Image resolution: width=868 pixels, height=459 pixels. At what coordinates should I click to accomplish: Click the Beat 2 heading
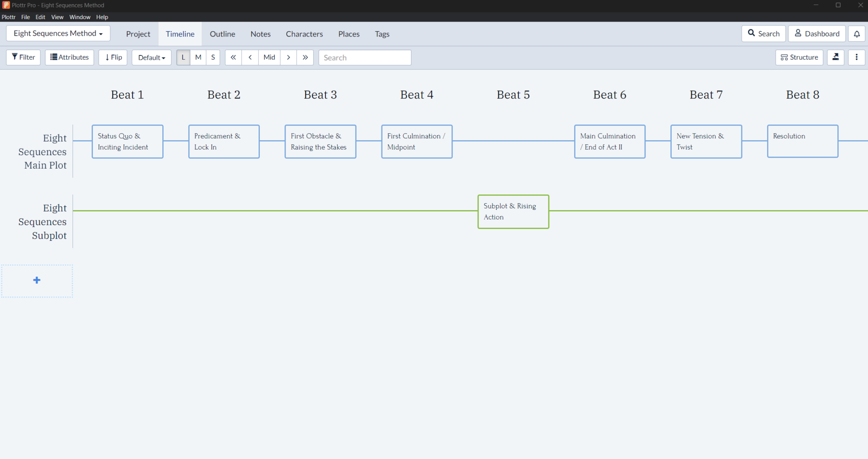(x=224, y=95)
